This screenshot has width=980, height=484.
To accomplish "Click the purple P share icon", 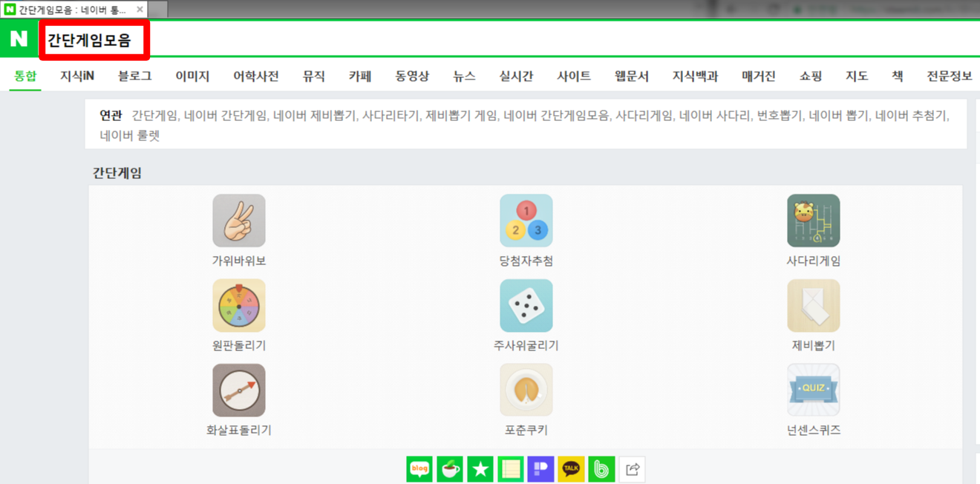I will pos(540,469).
